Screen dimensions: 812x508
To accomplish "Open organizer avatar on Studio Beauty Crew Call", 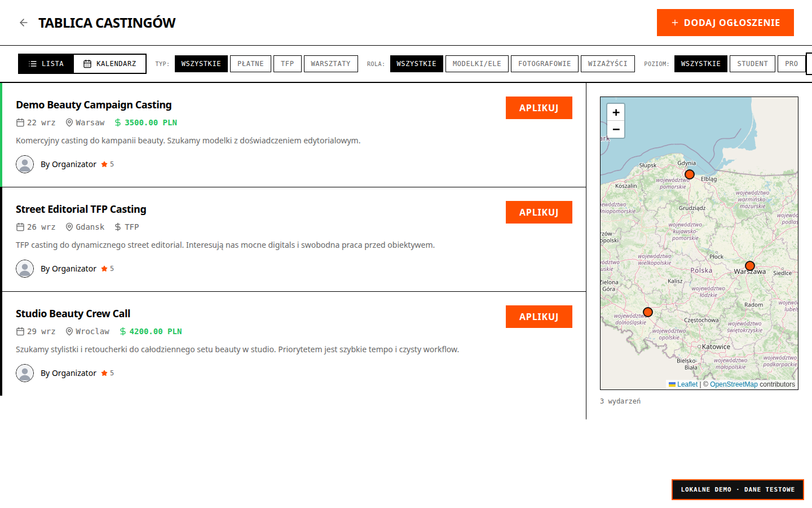I will pos(25,373).
